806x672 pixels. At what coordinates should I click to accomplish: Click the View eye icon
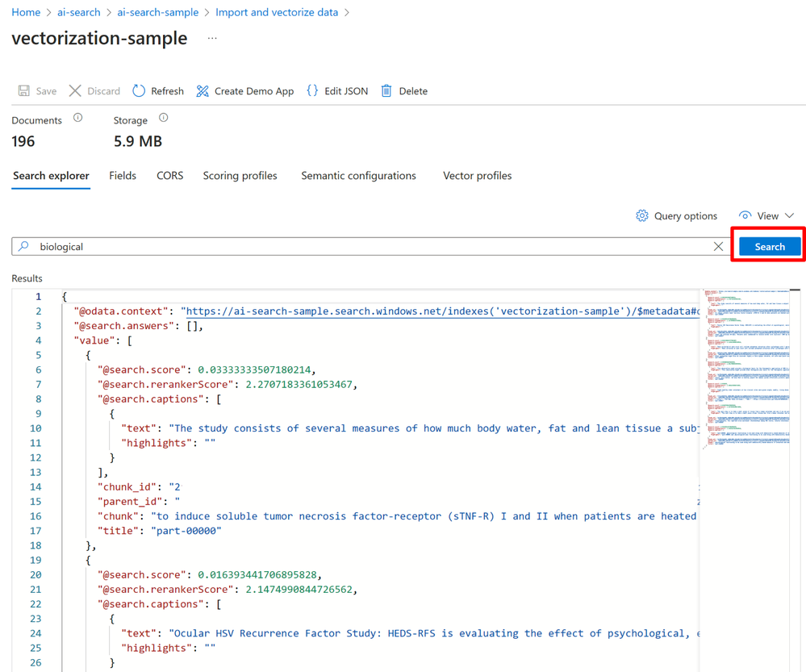pos(745,215)
